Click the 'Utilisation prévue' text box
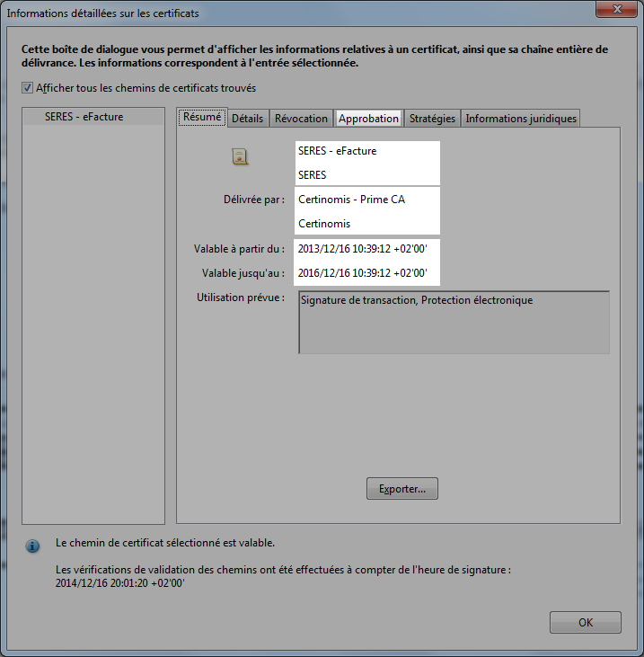Viewport: 644px width, 657px height. coord(454,323)
